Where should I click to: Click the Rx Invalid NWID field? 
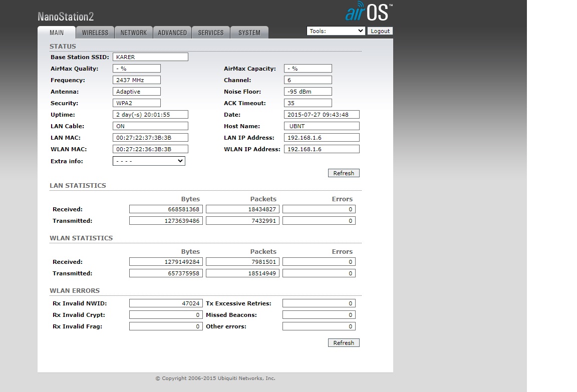tap(166, 303)
